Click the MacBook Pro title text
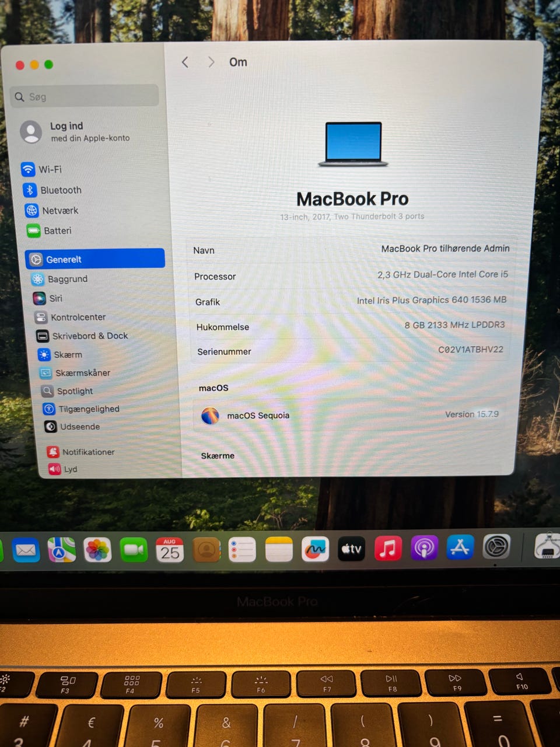Image resolution: width=560 pixels, height=747 pixels. coord(352,199)
